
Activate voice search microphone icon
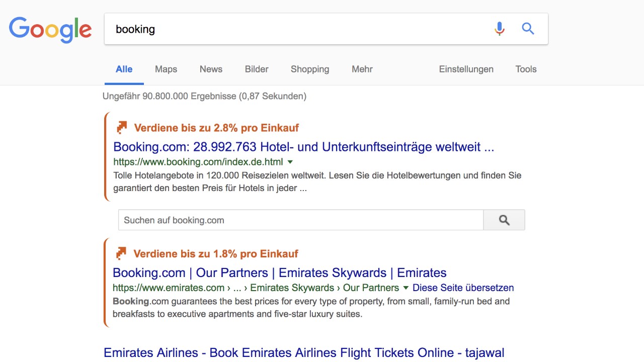coord(499,29)
